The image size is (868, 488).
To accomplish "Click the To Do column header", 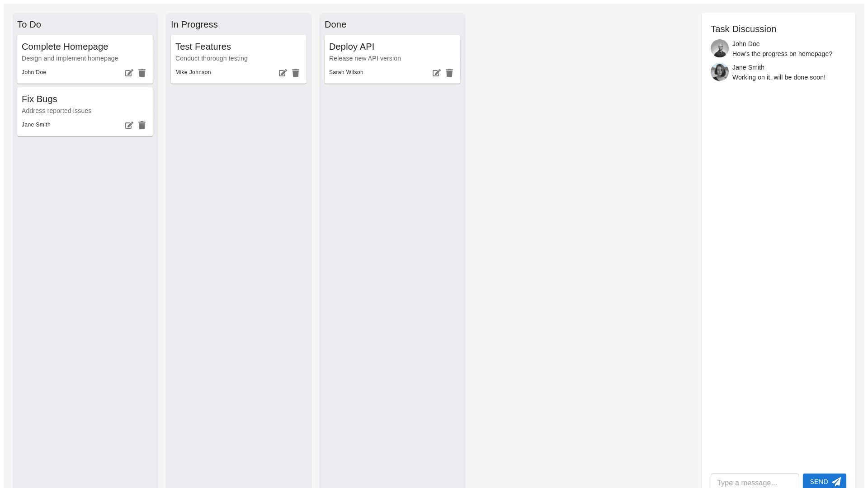I will tap(29, 24).
